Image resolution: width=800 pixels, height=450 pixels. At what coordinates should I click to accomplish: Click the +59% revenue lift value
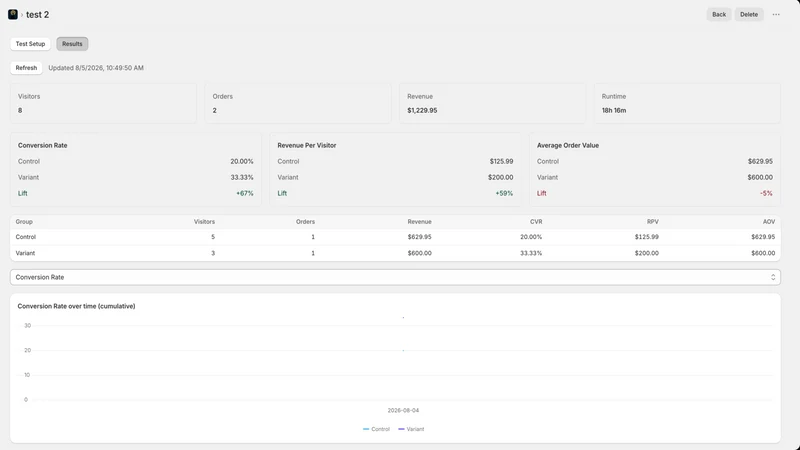point(504,193)
